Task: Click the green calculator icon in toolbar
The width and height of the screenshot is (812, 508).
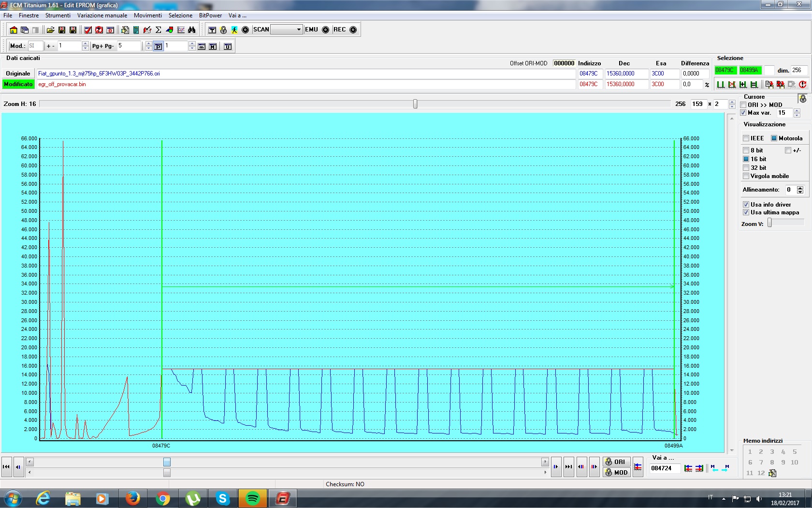Action: point(136,30)
